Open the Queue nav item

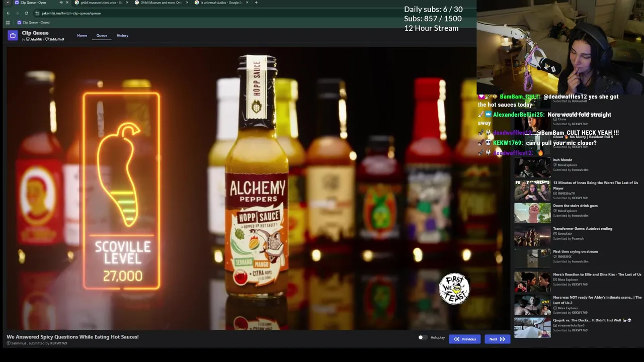tap(102, 35)
